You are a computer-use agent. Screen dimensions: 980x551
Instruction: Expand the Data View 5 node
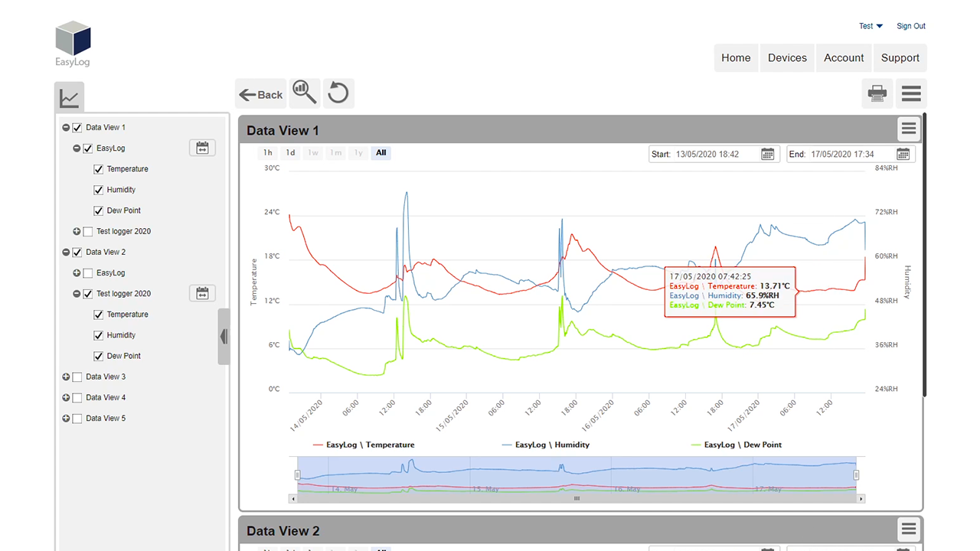pos(66,418)
